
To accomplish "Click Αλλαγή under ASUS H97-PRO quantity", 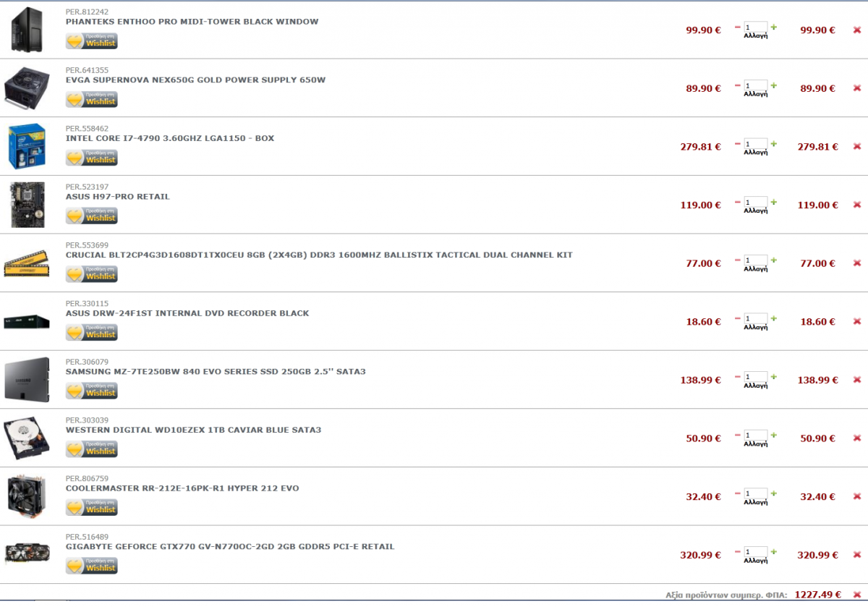I will [x=755, y=211].
